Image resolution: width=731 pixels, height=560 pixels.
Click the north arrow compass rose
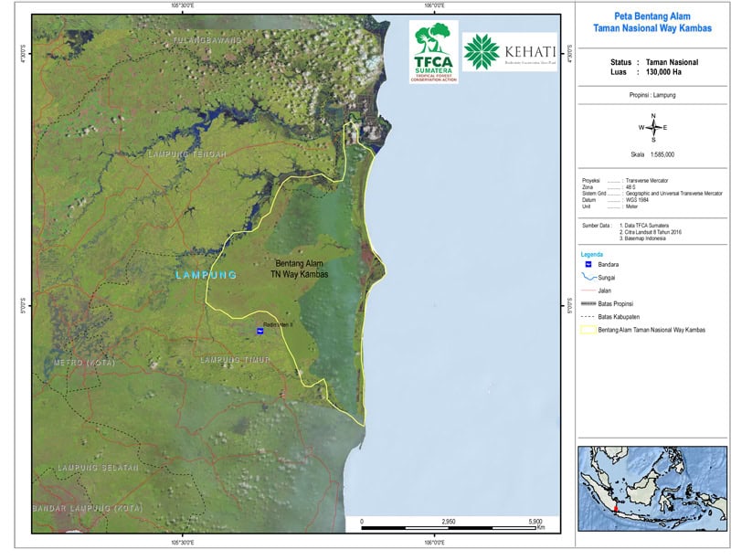[653, 127]
